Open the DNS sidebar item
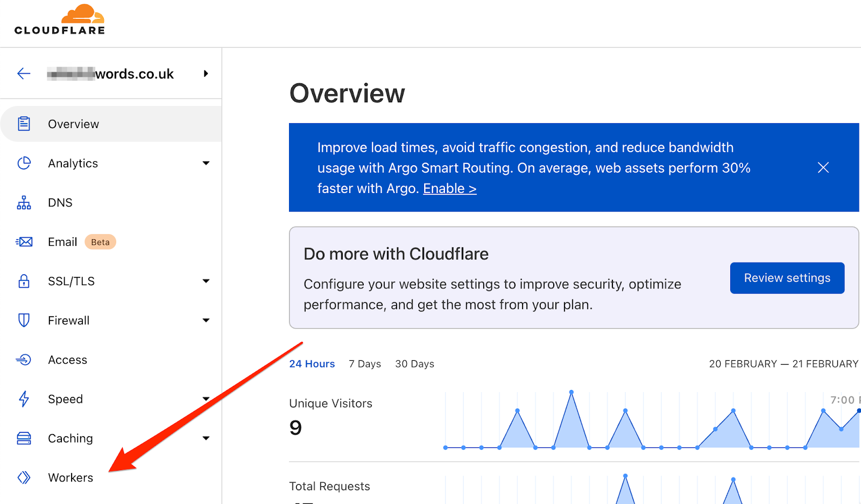 pos(111,202)
